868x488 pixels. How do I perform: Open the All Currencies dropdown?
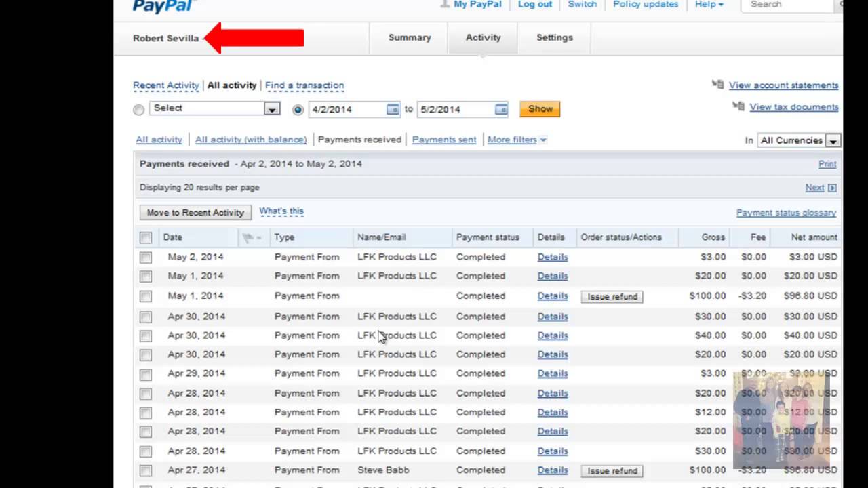click(x=799, y=140)
